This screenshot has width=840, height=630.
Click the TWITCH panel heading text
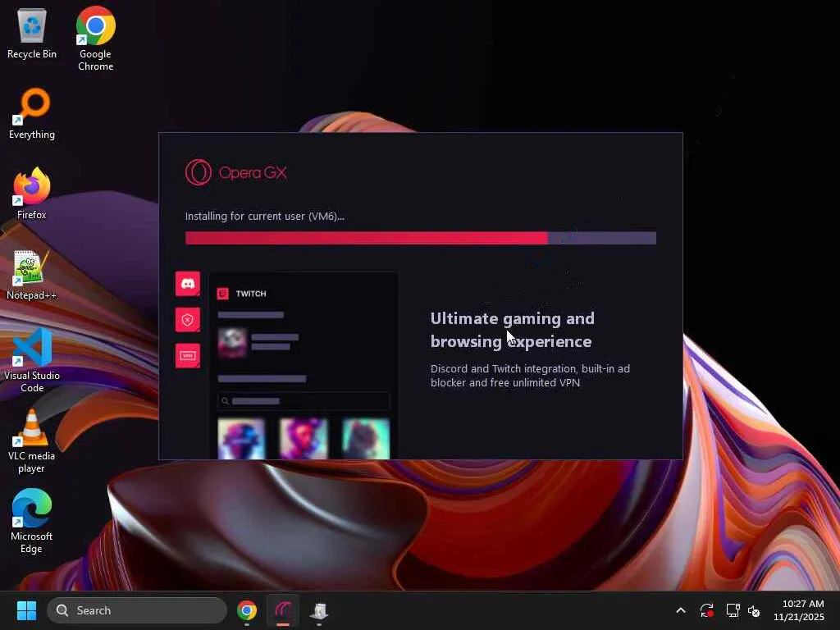pos(251,294)
